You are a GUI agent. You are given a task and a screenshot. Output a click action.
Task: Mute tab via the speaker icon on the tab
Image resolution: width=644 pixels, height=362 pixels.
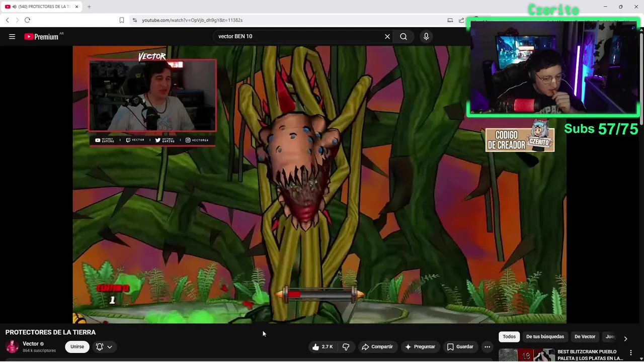tap(15, 7)
